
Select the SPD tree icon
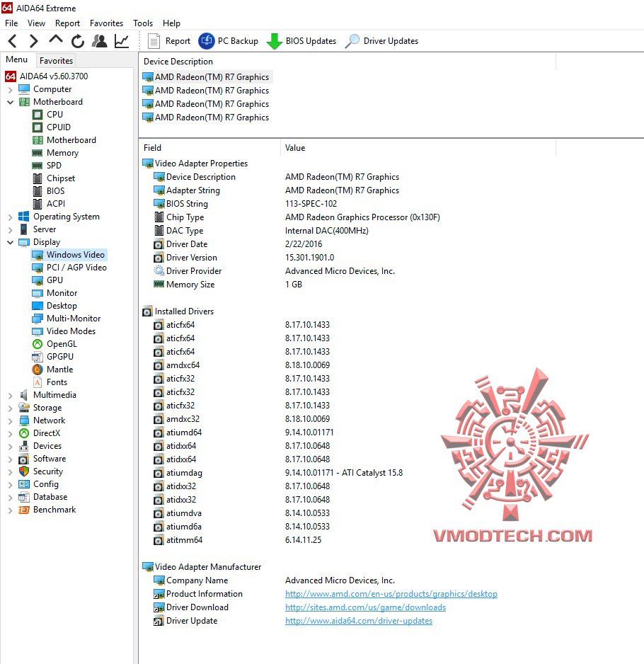point(38,166)
